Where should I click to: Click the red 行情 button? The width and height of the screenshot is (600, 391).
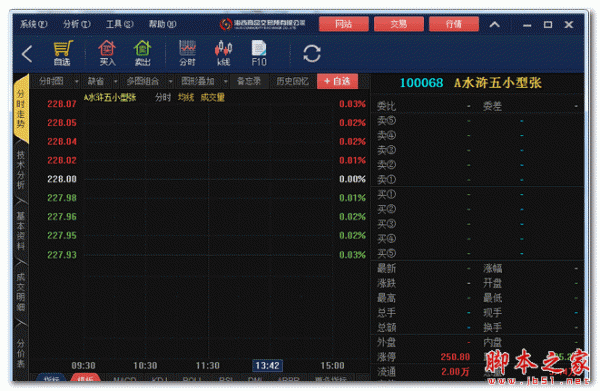point(454,24)
